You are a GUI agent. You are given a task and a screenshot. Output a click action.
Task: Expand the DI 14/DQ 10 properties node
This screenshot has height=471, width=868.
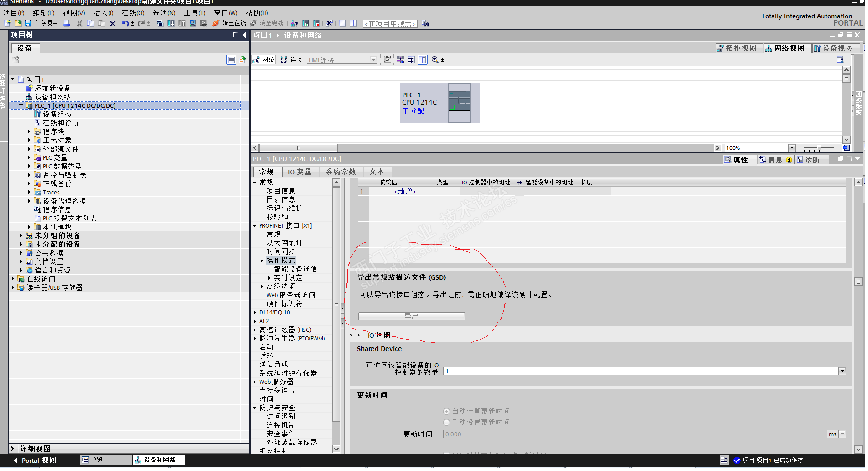coord(255,313)
